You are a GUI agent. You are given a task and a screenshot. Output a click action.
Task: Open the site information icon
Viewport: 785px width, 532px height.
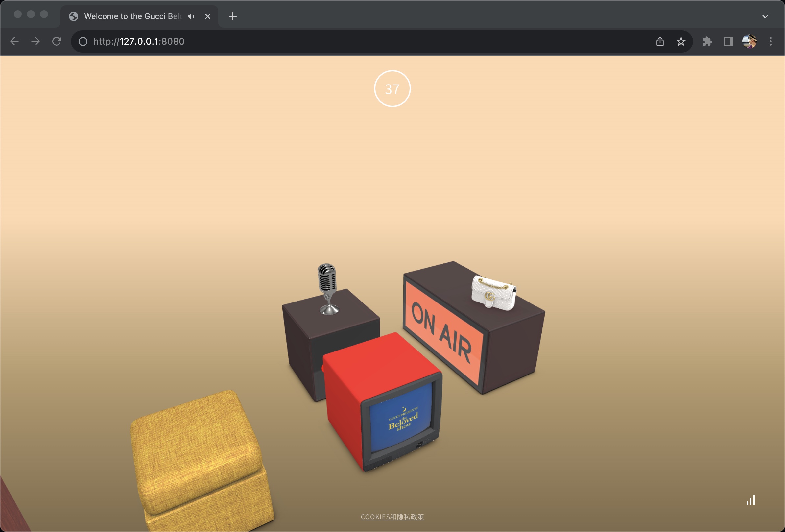[83, 41]
